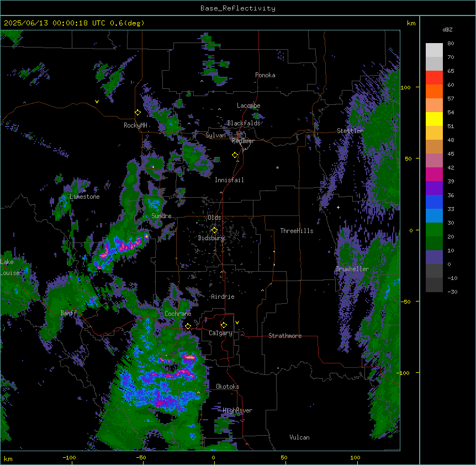Image resolution: width=476 pixels, height=465 pixels.
Task: Click the Didsbury label
Action: 211,238
